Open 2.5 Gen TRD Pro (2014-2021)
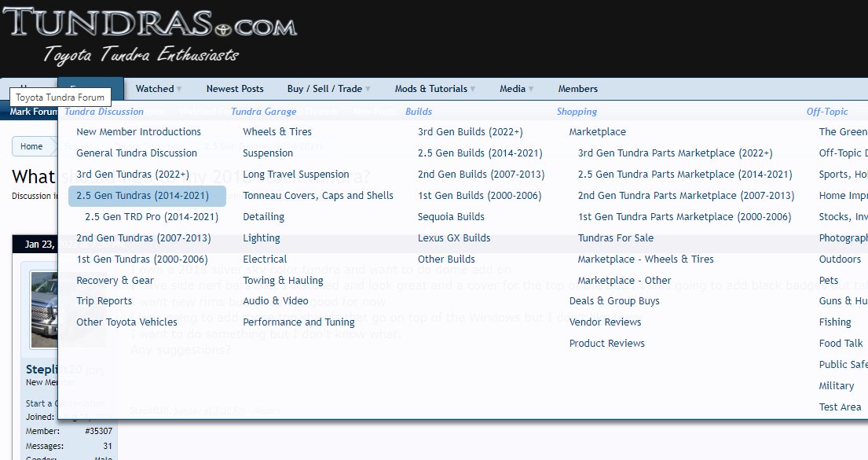 (x=152, y=217)
